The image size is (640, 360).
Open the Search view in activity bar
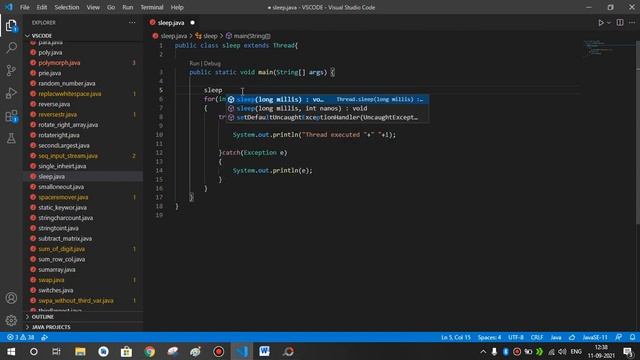(x=11, y=48)
